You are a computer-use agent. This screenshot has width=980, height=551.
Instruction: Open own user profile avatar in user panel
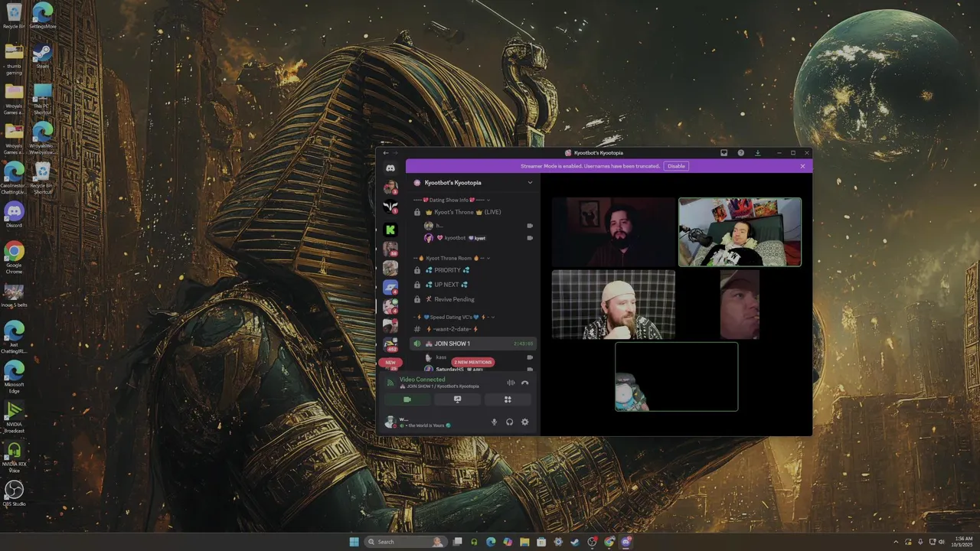[x=390, y=422]
